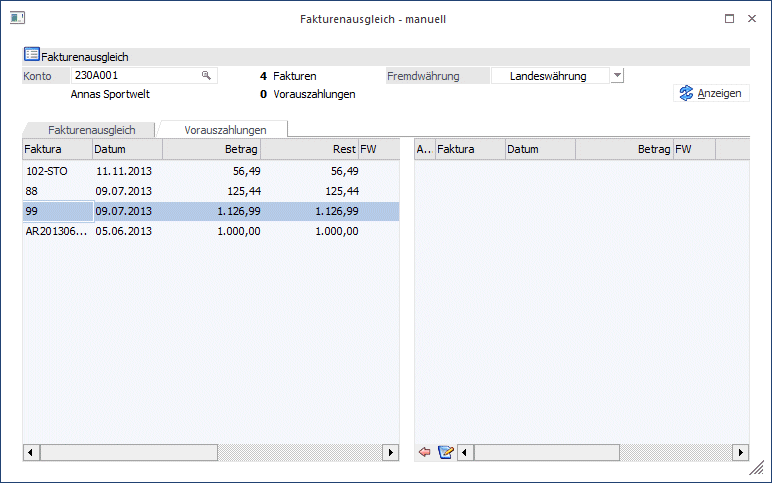Open the Fremdwährung dropdown arrow
The image size is (772, 483).
tap(617, 76)
